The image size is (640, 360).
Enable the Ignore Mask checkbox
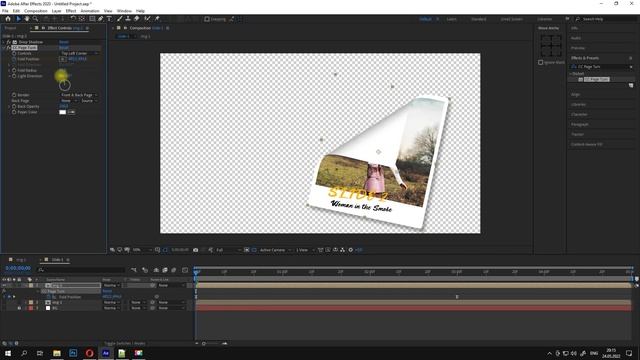tap(540, 62)
